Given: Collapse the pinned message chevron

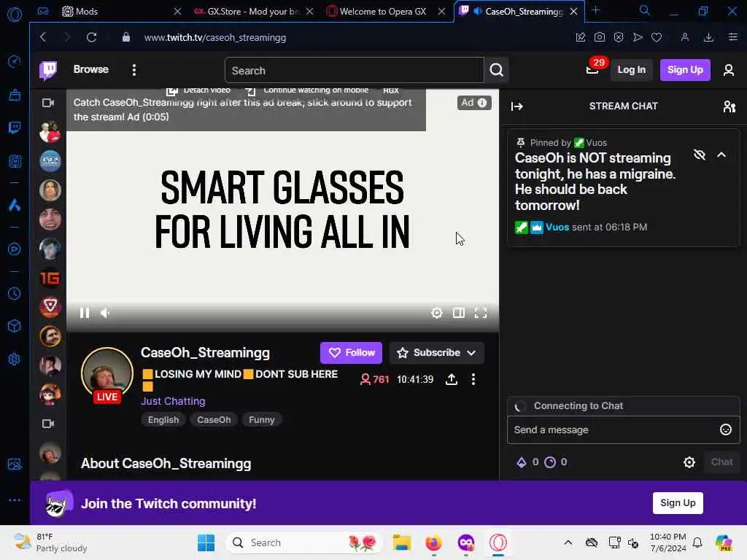Looking at the screenshot, I should [721, 155].
